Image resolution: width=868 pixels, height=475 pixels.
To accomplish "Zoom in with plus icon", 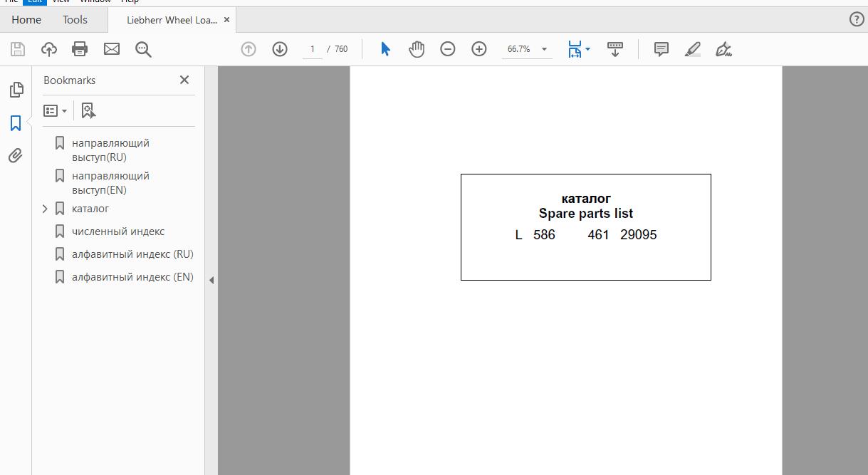I will coord(479,49).
